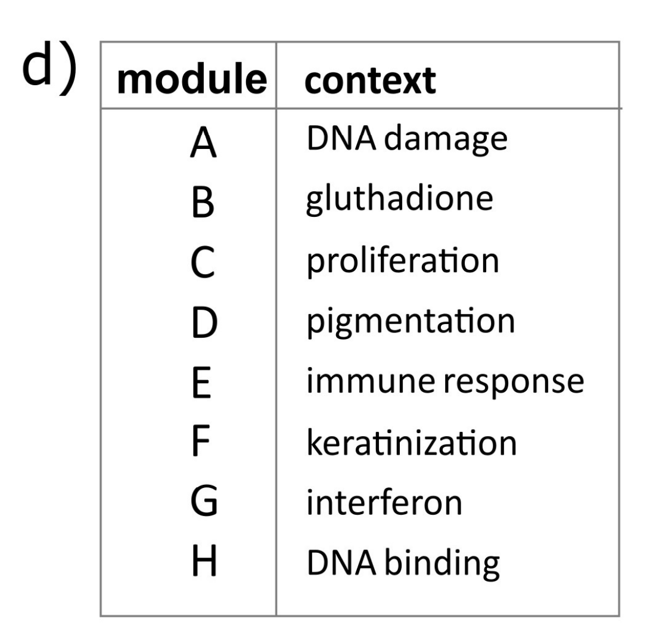The width and height of the screenshot is (653, 644).
Task: Click the gluthadione context entry
Action: click(x=399, y=200)
